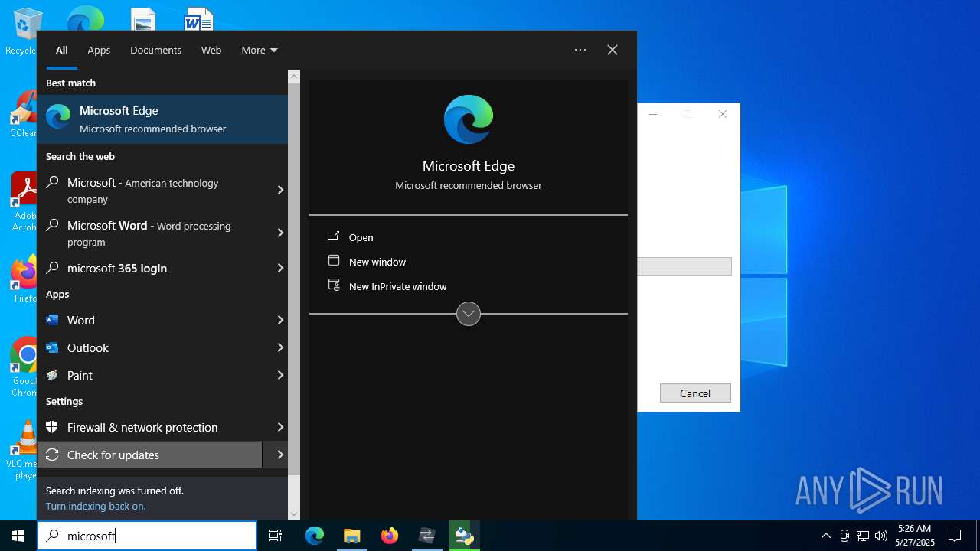The height and width of the screenshot is (551, 980).
Task: Expand the Microsoft web search result arrow
Action: [280, 190]
